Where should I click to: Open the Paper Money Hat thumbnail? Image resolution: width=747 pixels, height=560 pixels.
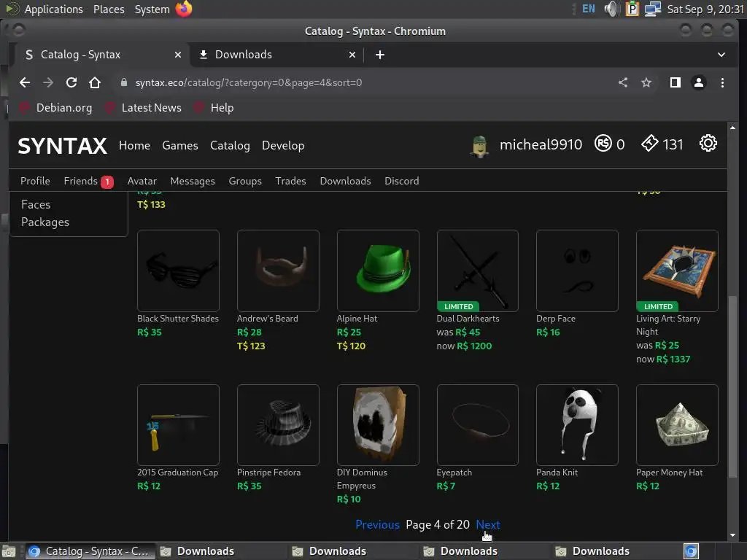coord(677,425)
